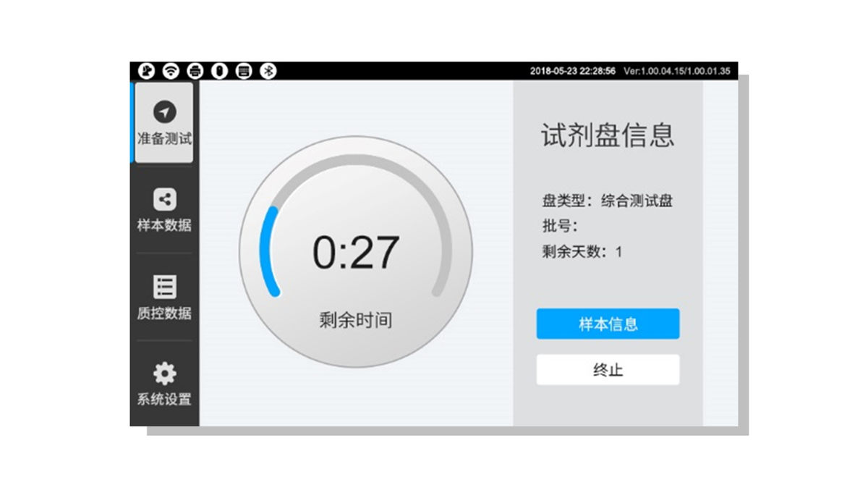The height and width of the screenshot is (488, 868).
Task: Click the keyboard-style icon beside the mouse icon
Action: tap(244, 71)
